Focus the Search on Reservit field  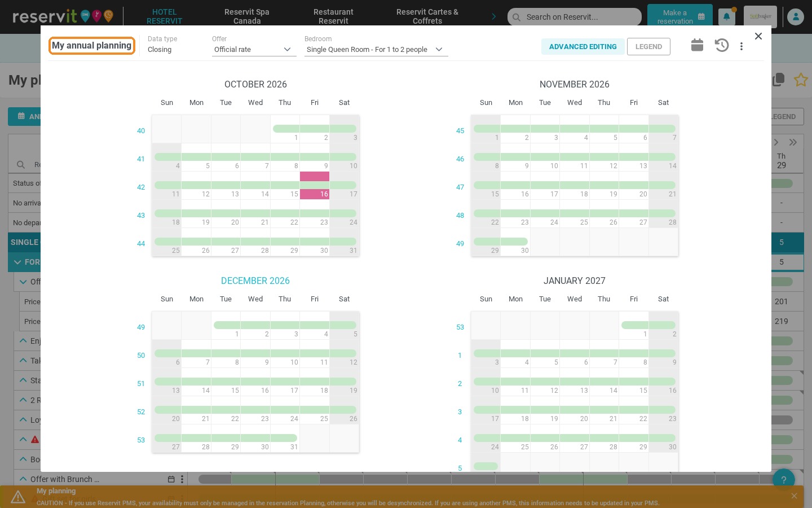[575, 17]
